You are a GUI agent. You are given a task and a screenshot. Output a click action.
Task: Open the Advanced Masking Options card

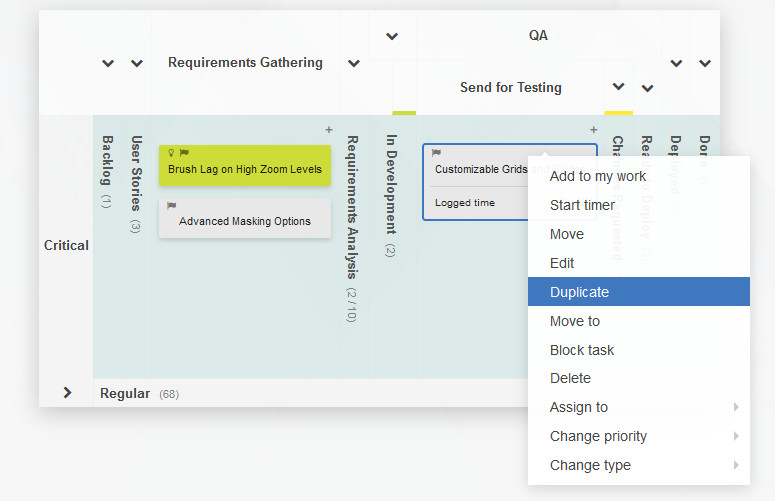point(245,218)
